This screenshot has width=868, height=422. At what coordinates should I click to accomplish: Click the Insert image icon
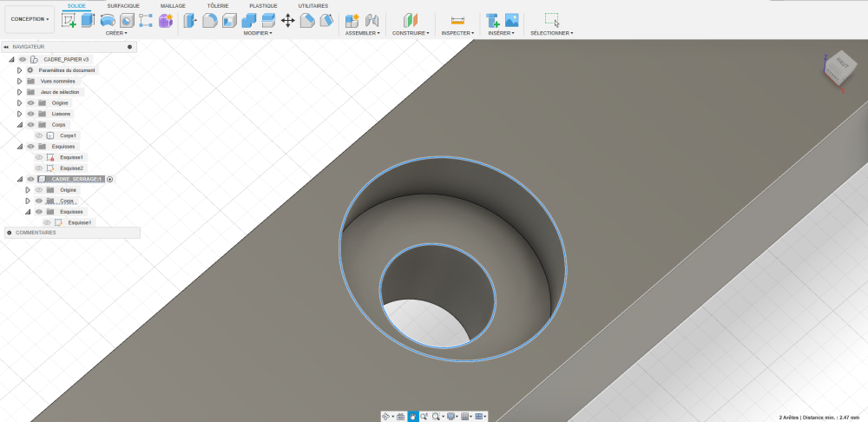(x=511, y=20)
